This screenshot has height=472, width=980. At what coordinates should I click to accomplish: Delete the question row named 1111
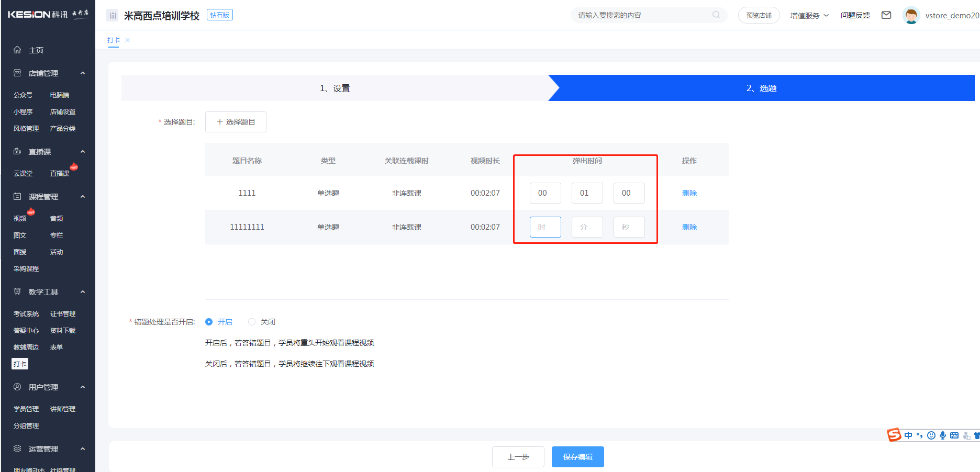(x=689, y=193)
